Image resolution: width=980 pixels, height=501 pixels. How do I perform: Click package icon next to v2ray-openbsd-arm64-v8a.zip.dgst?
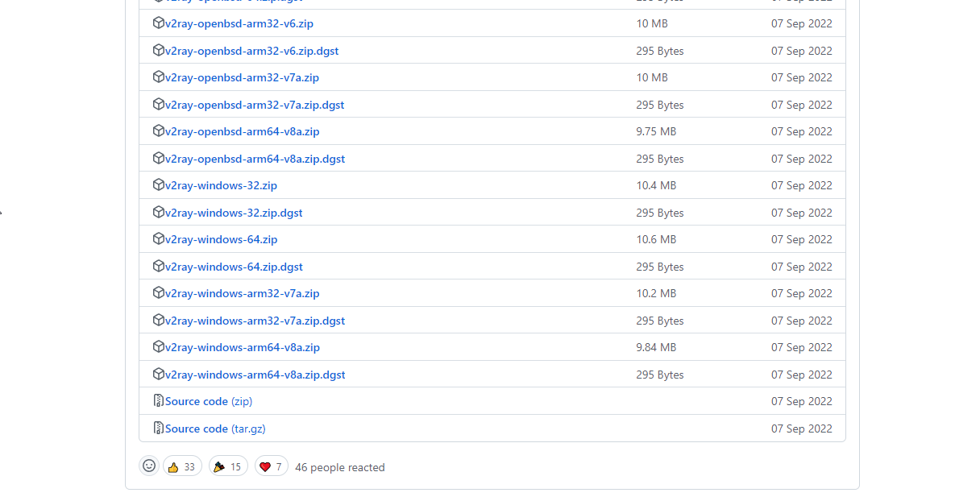tap(159, 159)
